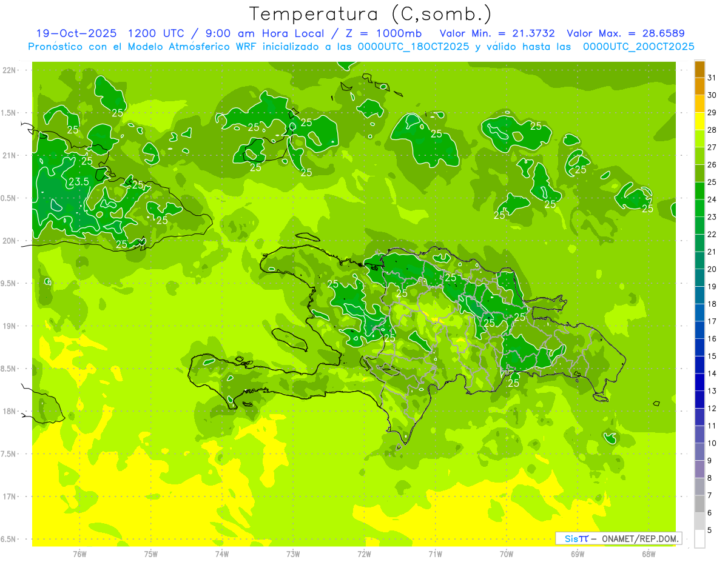Select the date "19-Oct-2025" in header
Image resolution: width=728 pixels, height=562 pixels.
[x=76, y=33]
